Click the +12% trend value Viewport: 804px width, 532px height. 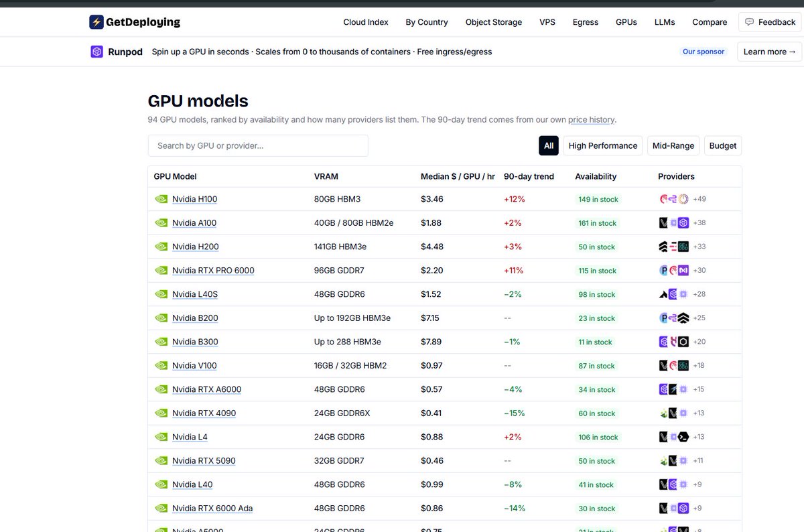(x=515, y=199)
